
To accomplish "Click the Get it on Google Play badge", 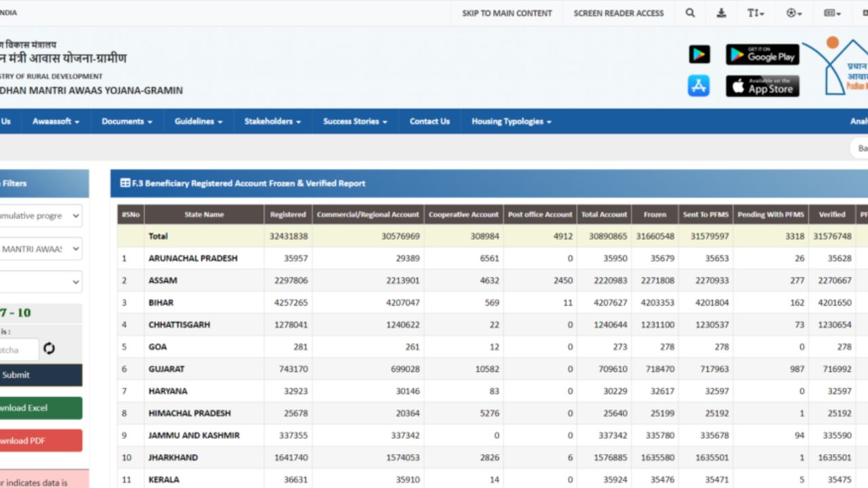I will (x=762, y=54).
